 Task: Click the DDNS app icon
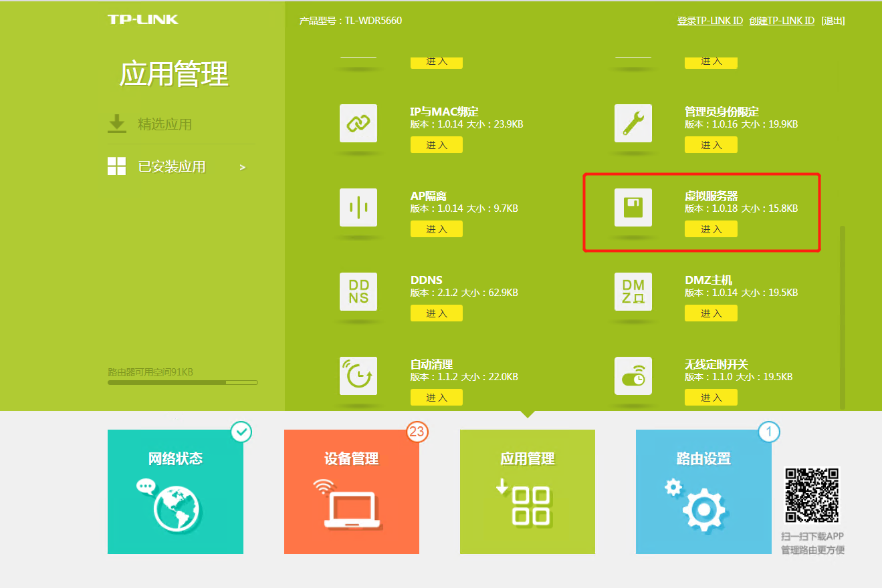(358, 291)
